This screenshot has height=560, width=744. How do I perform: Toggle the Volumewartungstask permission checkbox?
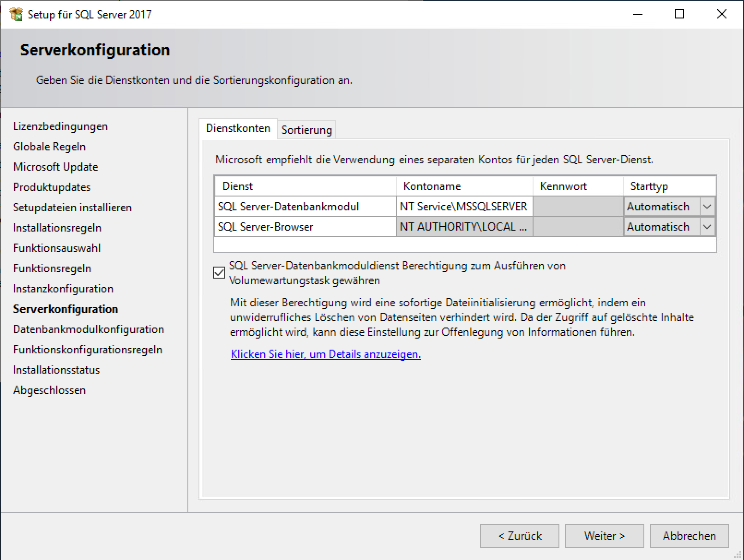219,273
